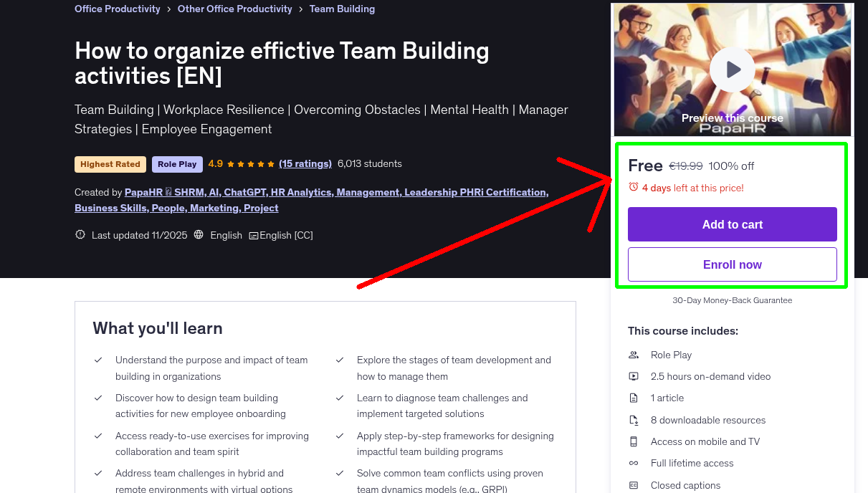This screenshot has height=493, width=868.
Task: Click the mobile and TV access icon
Action: 634,441
